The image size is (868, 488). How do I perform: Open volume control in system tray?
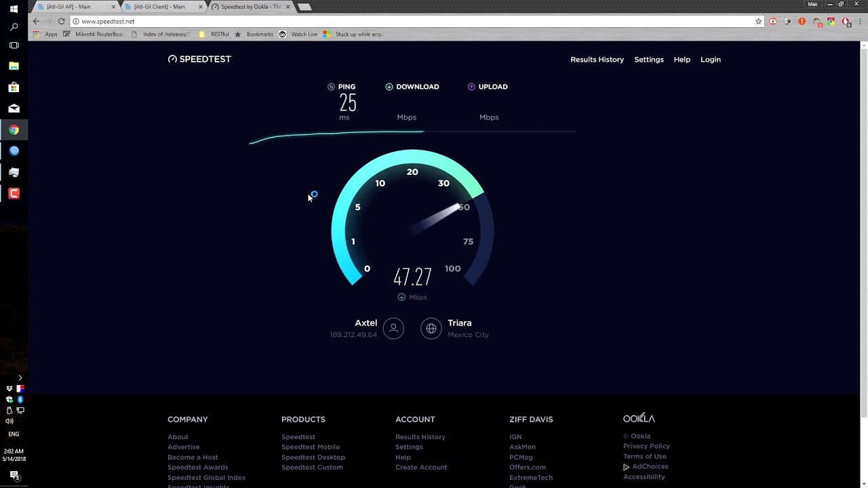9,421
